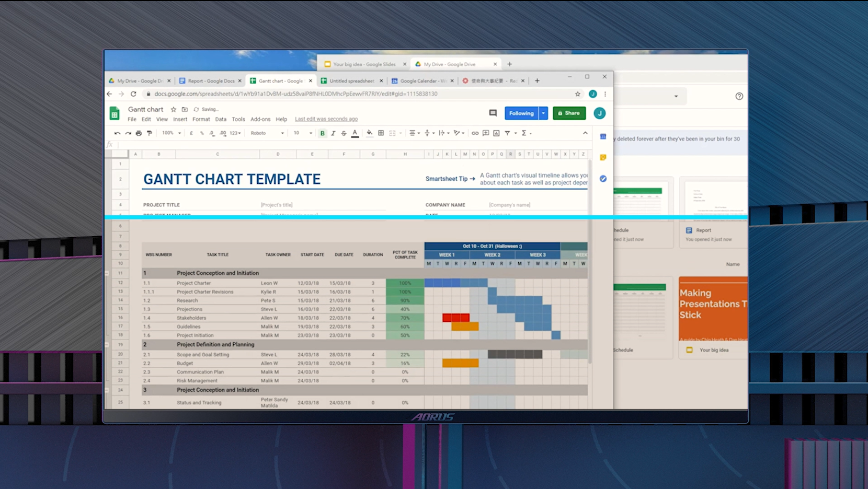
Task: Toggle strikethrough formatting
Action: point(344,133)
